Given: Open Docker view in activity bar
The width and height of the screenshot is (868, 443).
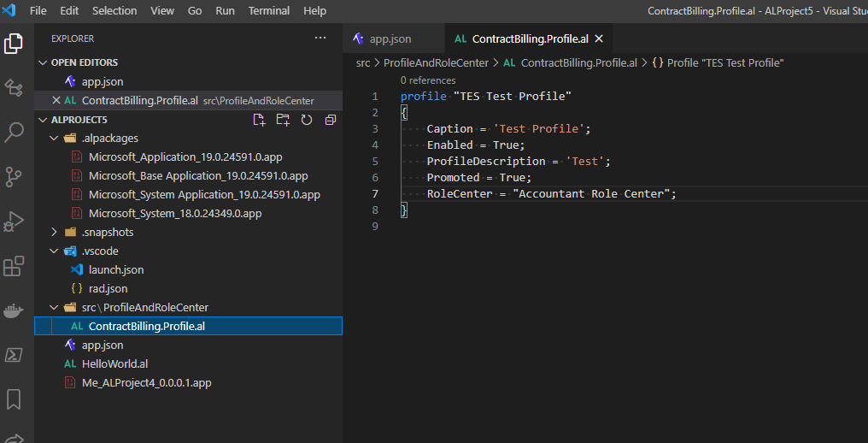Looking at the screenshot, I should [x=14, y=310].
